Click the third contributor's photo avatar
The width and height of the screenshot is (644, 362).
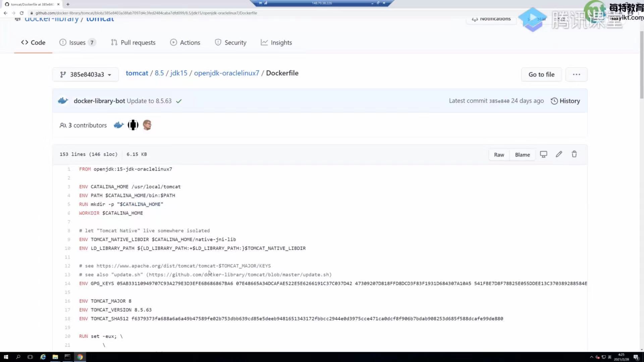click(x=147, y=125)
